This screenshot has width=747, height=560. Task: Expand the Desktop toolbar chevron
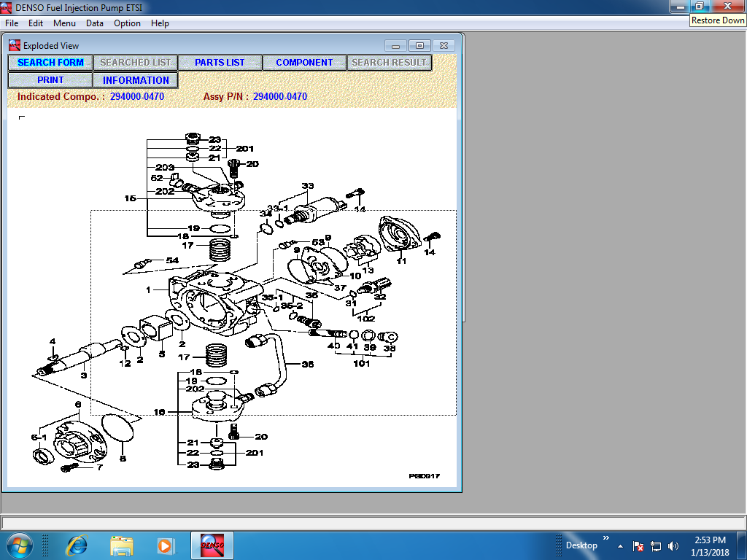pos(606,538)
